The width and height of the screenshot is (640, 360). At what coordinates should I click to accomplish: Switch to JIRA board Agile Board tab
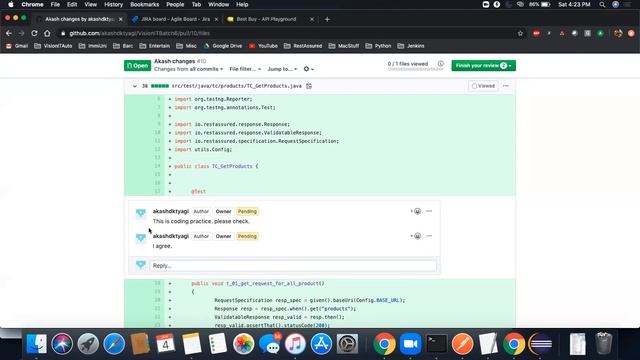pos(175,19)
